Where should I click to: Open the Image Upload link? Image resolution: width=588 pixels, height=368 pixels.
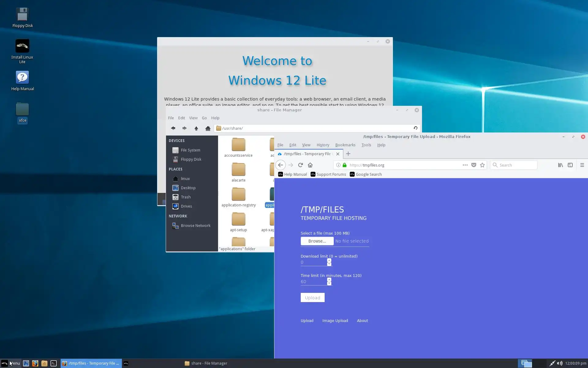click(335, 320)
